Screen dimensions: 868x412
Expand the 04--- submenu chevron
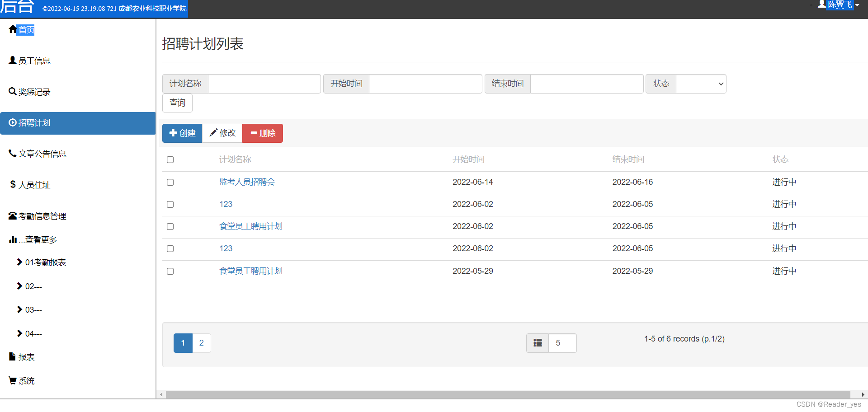(x=19, y=333)
